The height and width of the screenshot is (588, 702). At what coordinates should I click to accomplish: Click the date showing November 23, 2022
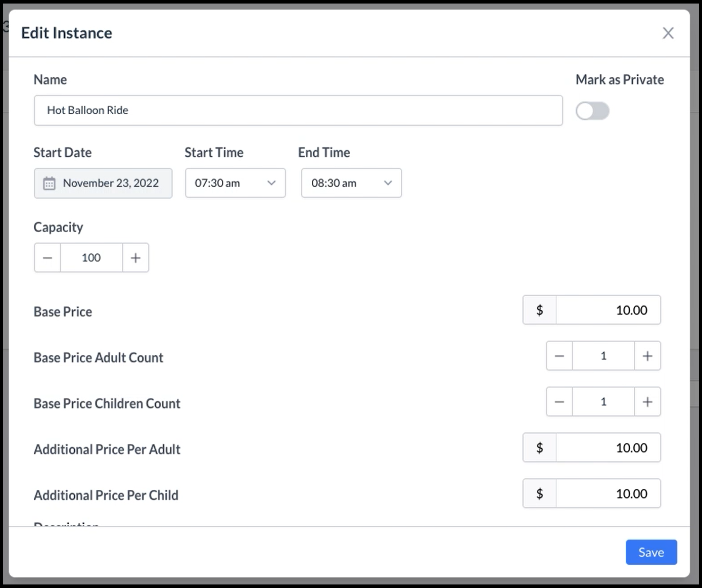click(x=111, y=183)
